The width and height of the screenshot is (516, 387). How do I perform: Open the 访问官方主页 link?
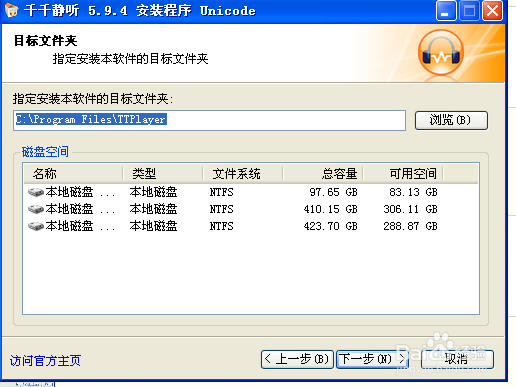45,361
